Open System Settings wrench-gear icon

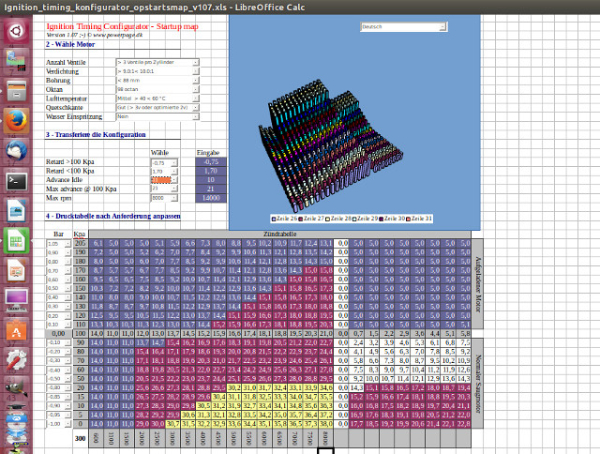coord(17,361)
